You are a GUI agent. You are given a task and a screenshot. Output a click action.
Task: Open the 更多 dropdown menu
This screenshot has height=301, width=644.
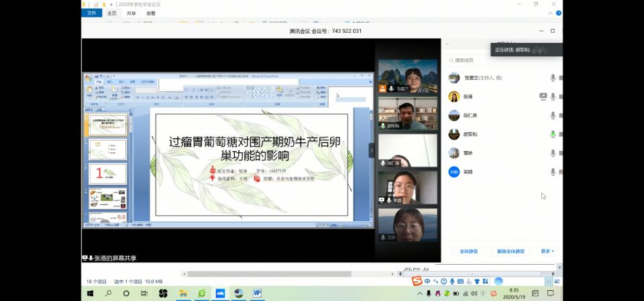(x=547, y=251)
